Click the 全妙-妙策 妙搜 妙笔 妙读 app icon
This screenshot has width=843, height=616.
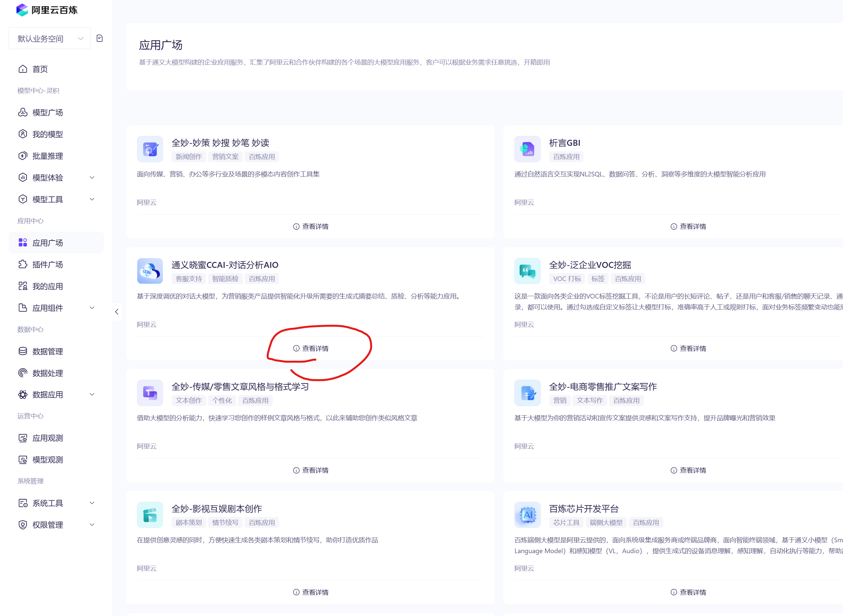tap(150, 149)
